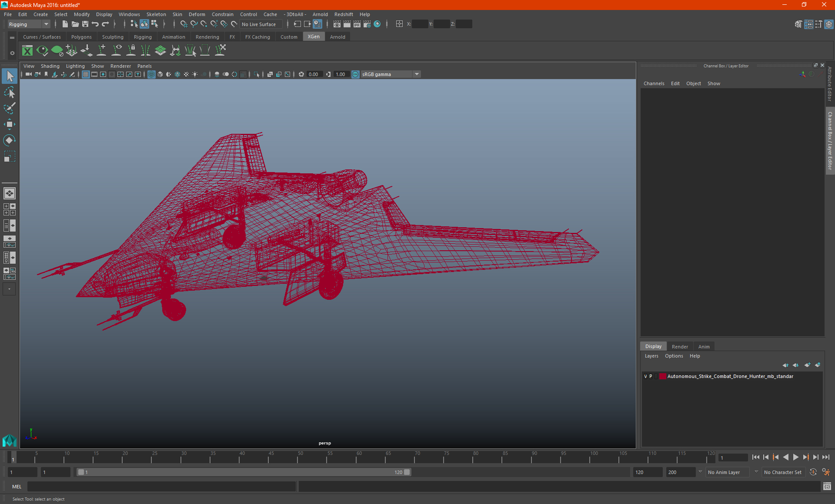835x504 pixels.
Task: Click the Open scene folder icon
Action: 75,24
